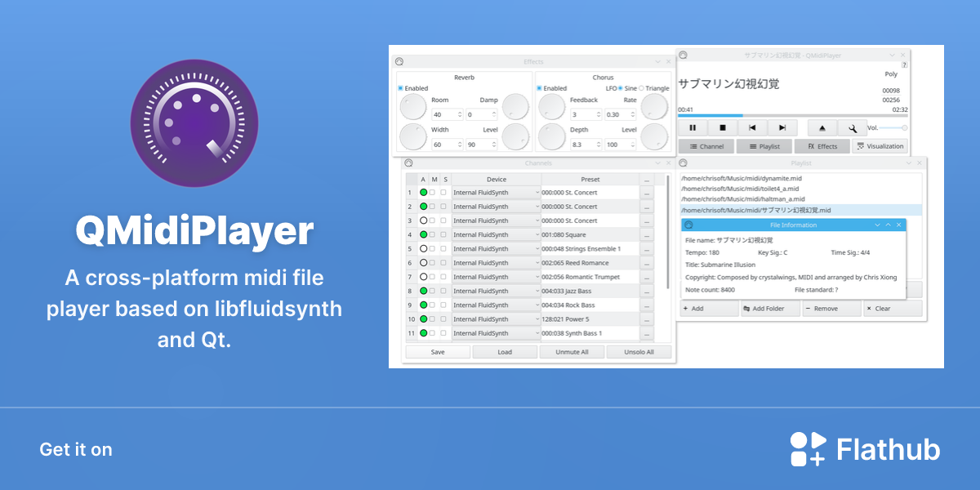The width and height of the screenshot is (980, 490).
Task: Click the Unmute All button
Action: coord(571,352)
